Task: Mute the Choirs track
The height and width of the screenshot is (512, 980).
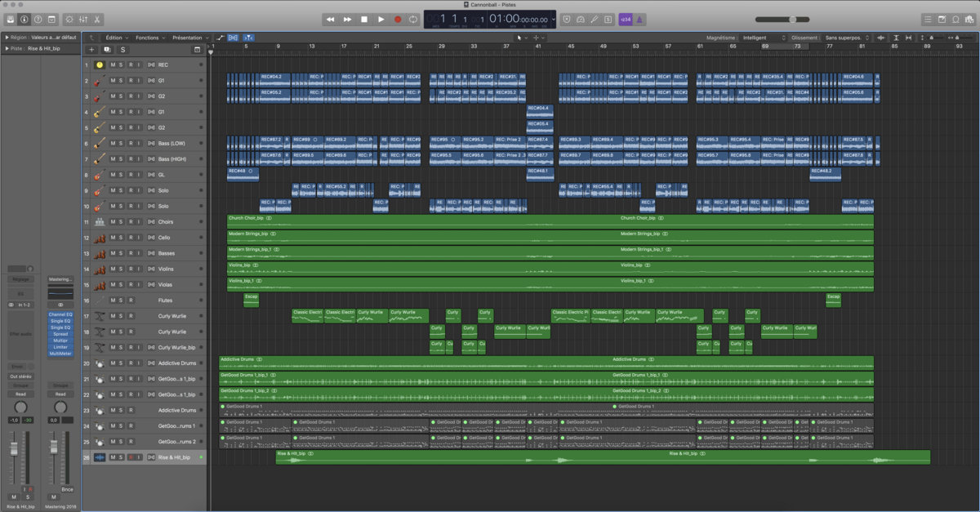Action: point(113,221)
